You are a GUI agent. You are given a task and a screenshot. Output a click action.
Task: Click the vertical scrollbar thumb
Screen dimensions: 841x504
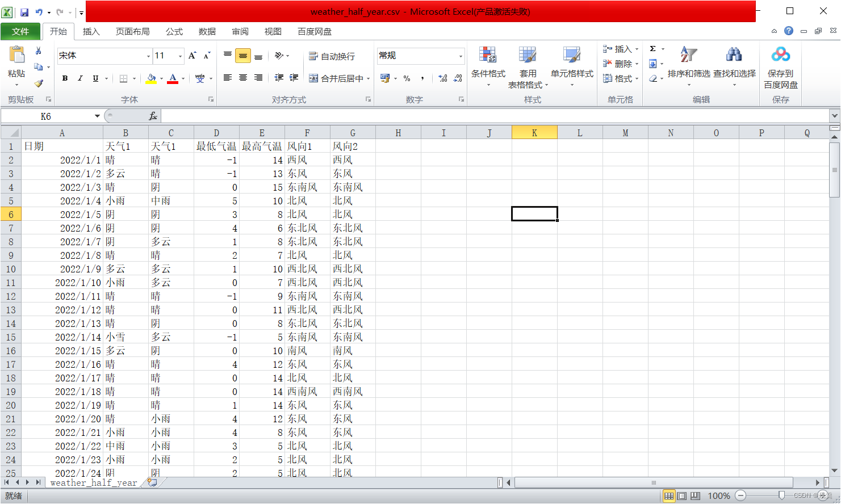click(834, 169)
